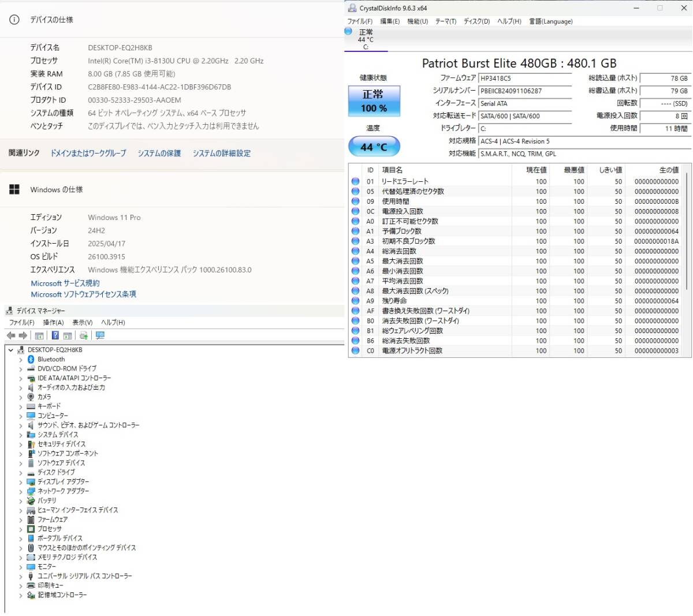Open CrystalDiskInfo 機能(U) menu
The height and width of the screenshot is (616, 693).
coord(418,21)
